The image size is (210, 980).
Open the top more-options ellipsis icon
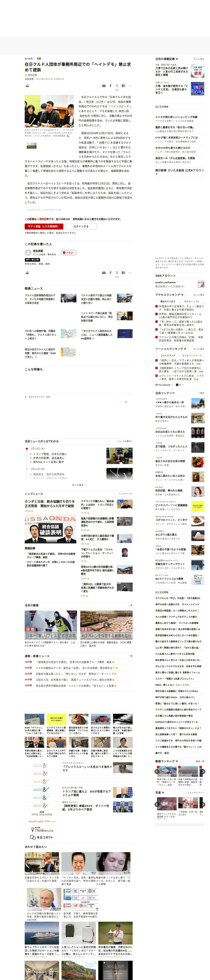(130, 86)
